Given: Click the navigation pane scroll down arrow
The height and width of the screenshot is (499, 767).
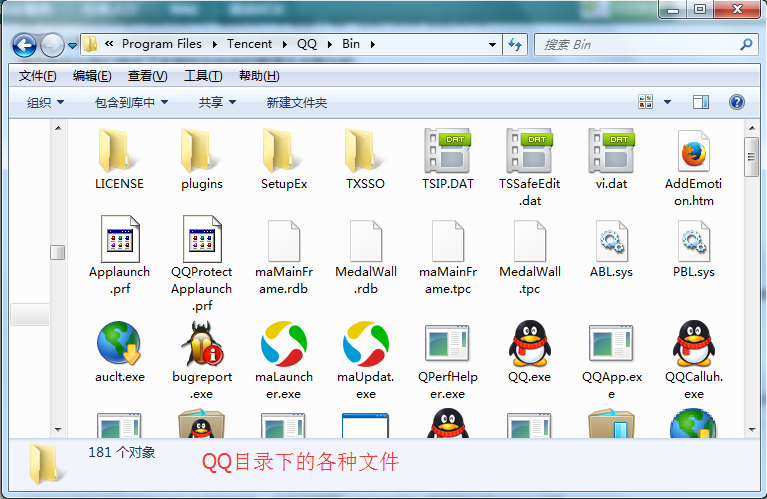Looking at the screenshot, I should tap(58, 430).
